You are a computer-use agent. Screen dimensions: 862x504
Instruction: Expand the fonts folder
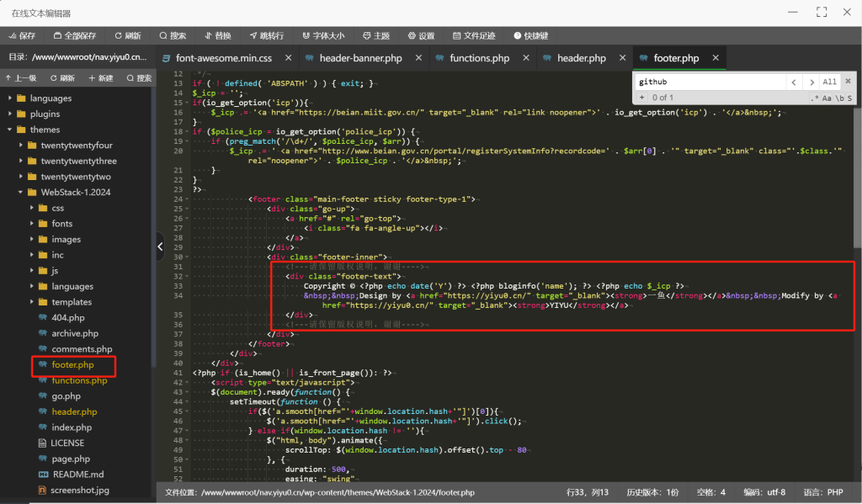32,224
